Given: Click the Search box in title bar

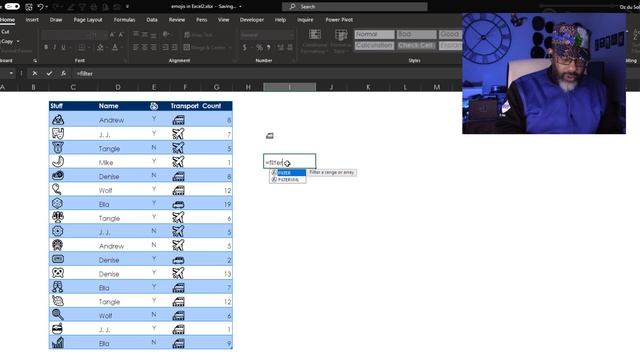Looking at the screenshot, I should [x=354, y=7].
